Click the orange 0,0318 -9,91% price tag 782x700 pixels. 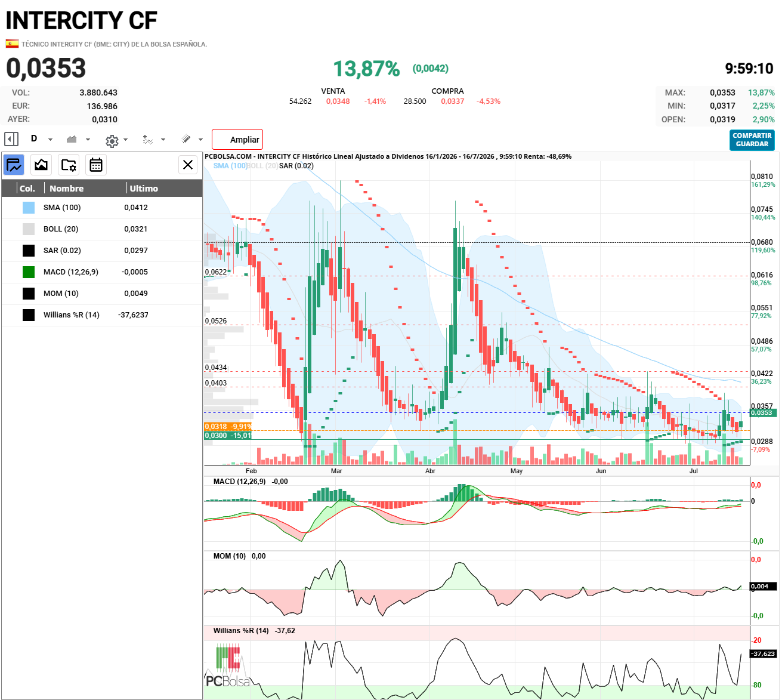[228, 427]
